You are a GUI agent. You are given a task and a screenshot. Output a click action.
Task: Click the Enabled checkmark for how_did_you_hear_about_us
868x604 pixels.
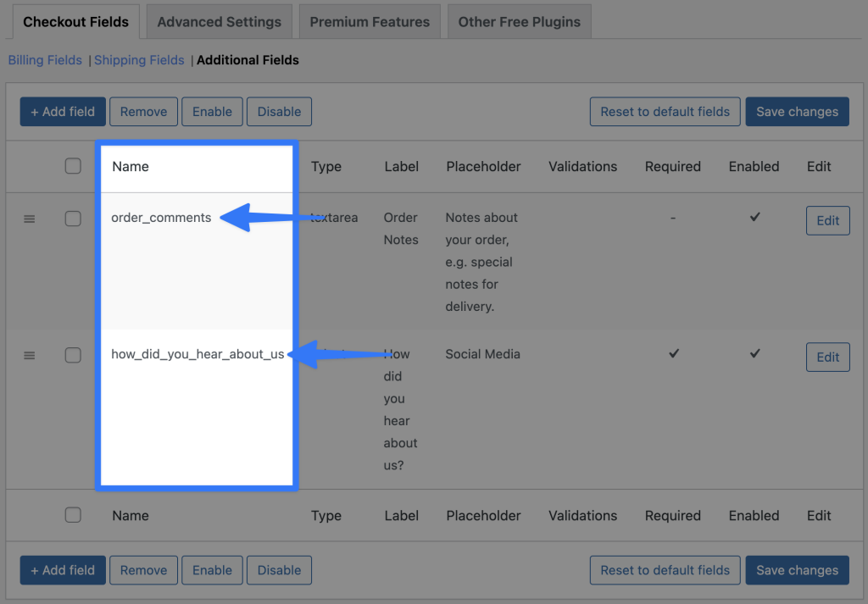[x=754, y=354]
